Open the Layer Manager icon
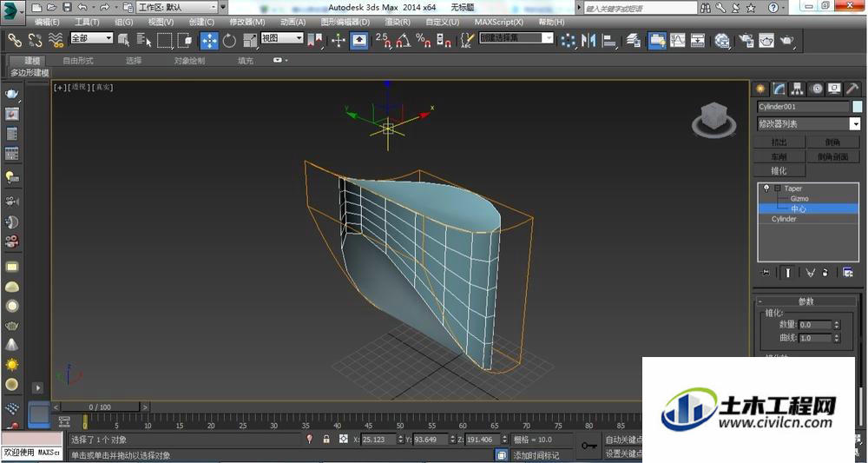The height and width of the screenshot is (463, 868). coord(634,40)
